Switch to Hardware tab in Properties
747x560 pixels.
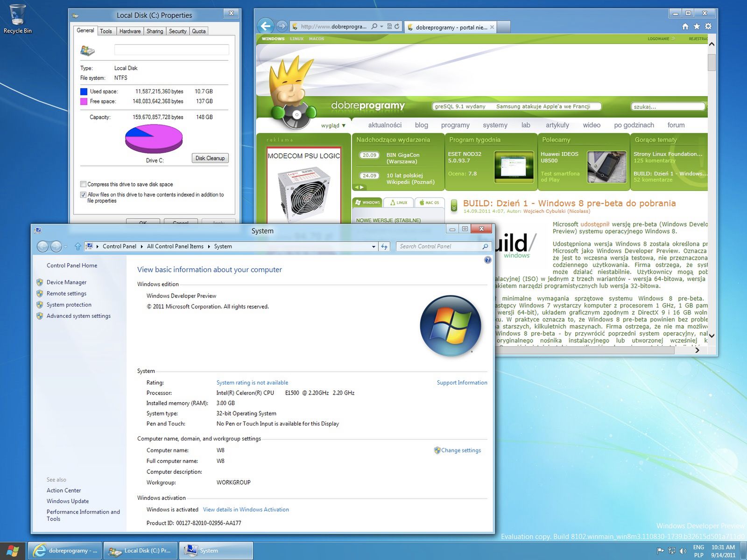(130, 31)
